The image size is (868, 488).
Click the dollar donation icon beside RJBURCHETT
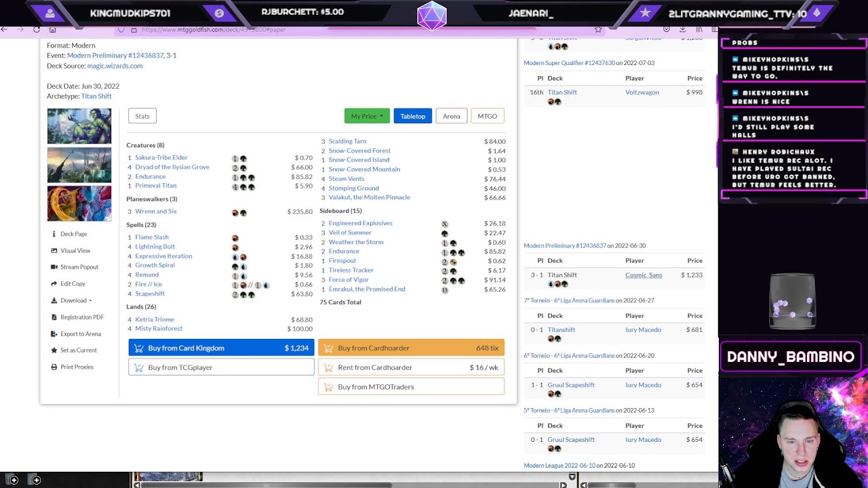pyautogui.click(x=219, y=13)
